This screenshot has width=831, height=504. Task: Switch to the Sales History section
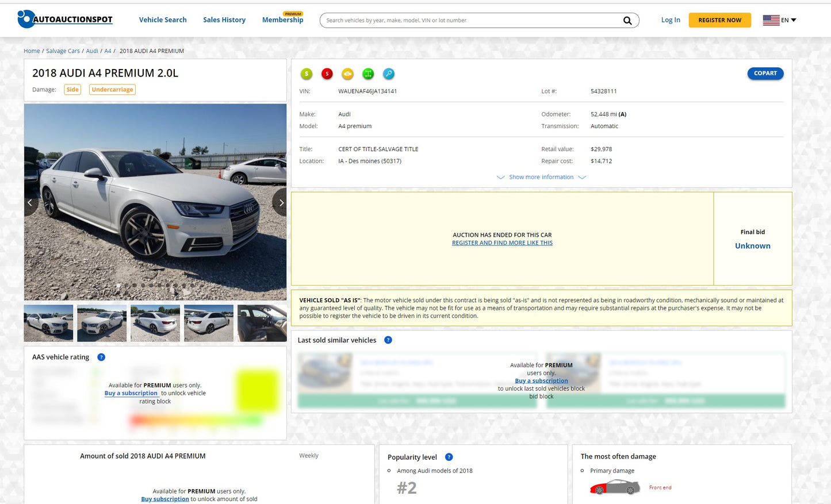tap(224, 20)
